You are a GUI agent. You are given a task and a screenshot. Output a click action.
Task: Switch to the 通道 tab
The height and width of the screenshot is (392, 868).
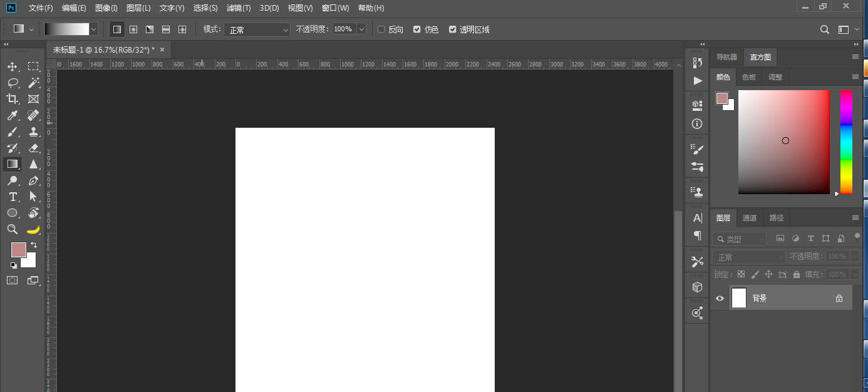point(750,218)
